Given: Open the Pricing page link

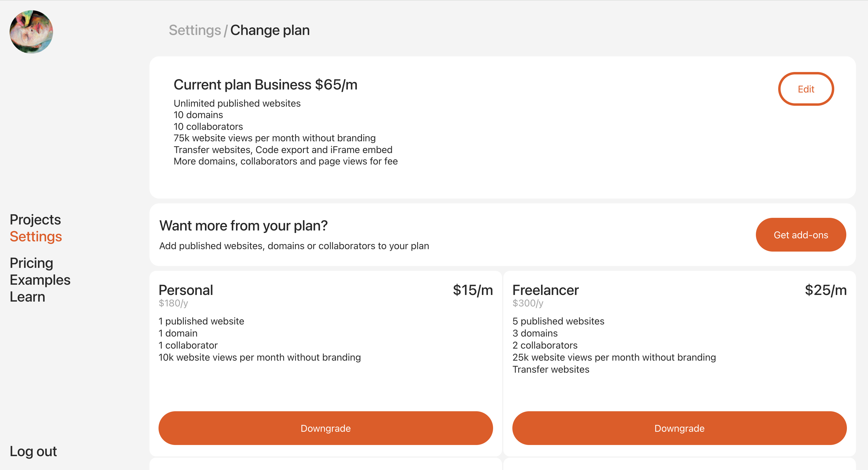Looking at the screenshot, I should [x=31, y=263].
